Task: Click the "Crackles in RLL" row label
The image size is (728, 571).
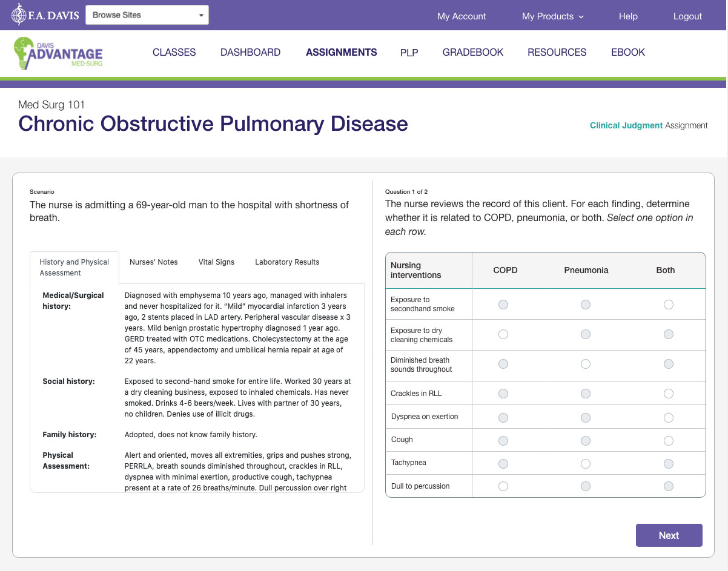Action: 417,394
